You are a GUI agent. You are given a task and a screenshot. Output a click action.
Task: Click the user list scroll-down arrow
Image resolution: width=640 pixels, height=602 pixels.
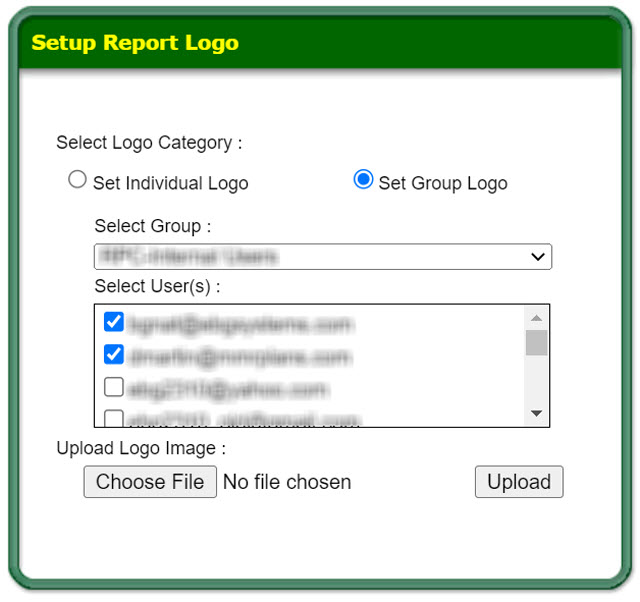tap(537, 413)
